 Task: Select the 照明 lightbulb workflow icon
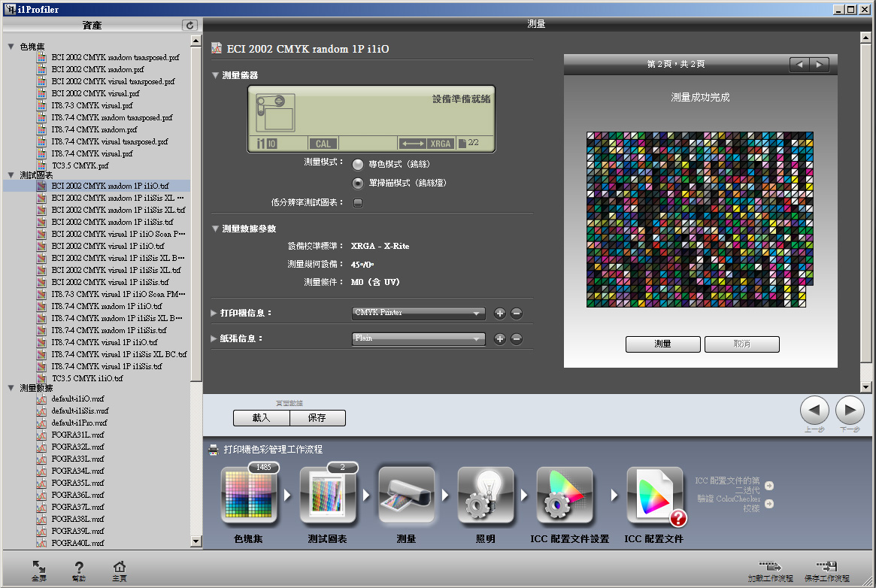(x=486, y=496)
